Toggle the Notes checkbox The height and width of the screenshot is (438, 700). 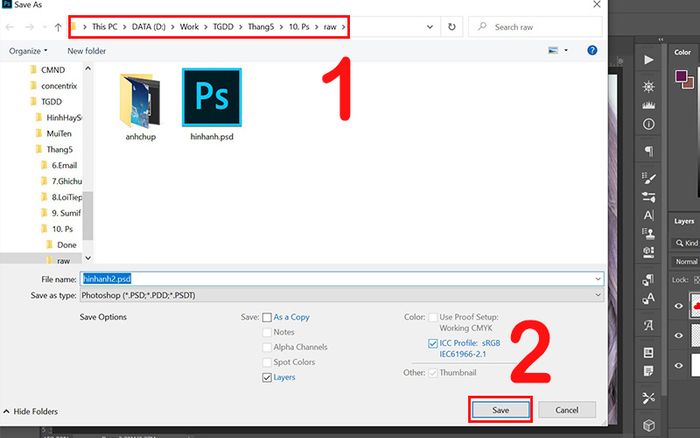pyautogui.click(x=267, y=332)
